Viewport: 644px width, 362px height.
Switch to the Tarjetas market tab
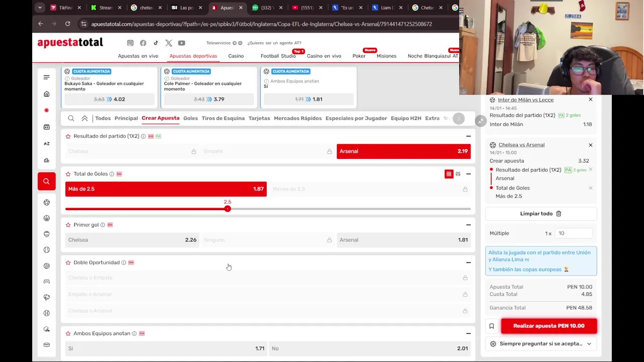(259, 118)
